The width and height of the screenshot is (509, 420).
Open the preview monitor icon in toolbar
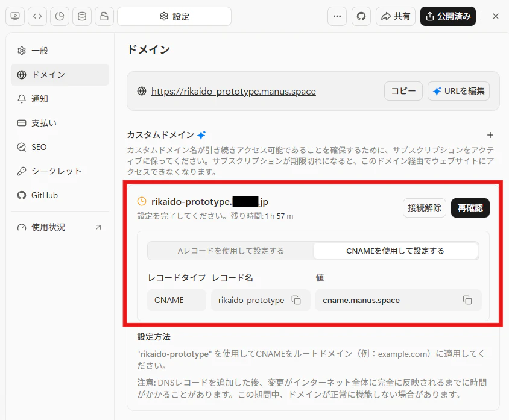(15, 16)
